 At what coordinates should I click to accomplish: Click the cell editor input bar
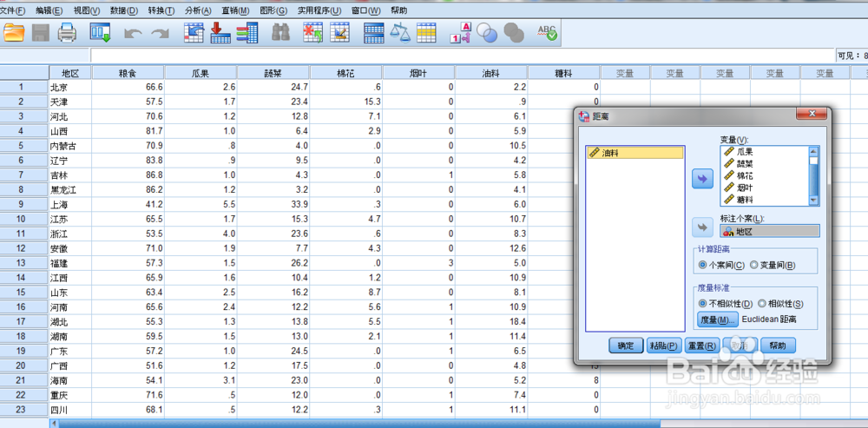[463, 56]
